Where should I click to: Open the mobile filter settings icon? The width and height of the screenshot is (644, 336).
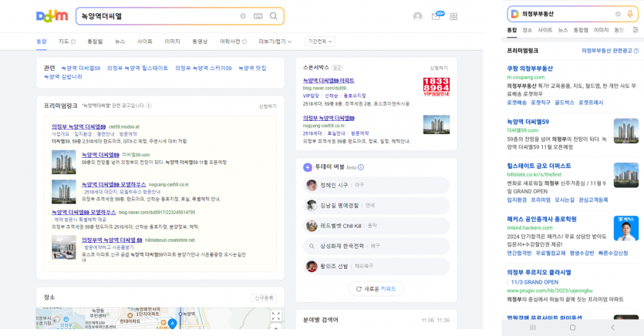pos(635,30)
